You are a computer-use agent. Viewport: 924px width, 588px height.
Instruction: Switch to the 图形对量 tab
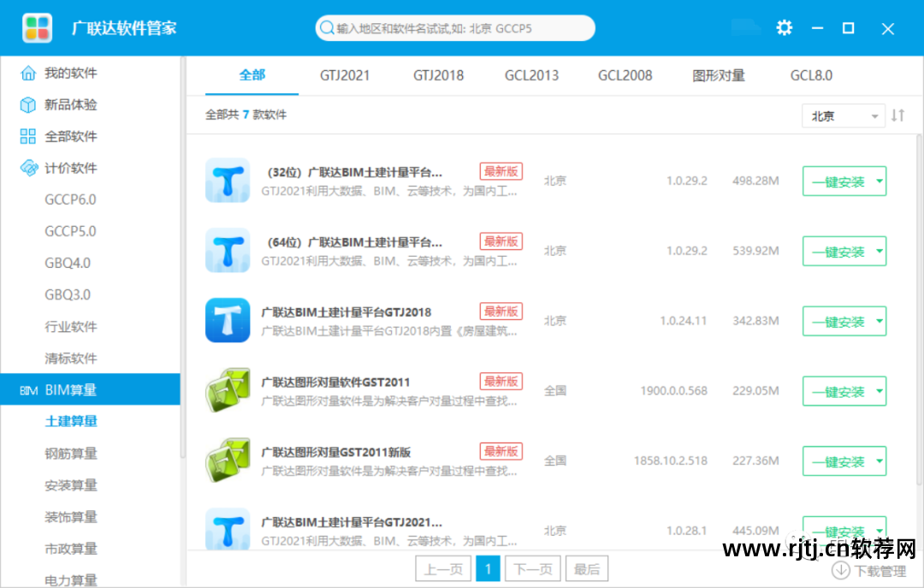tap(719, 75)
